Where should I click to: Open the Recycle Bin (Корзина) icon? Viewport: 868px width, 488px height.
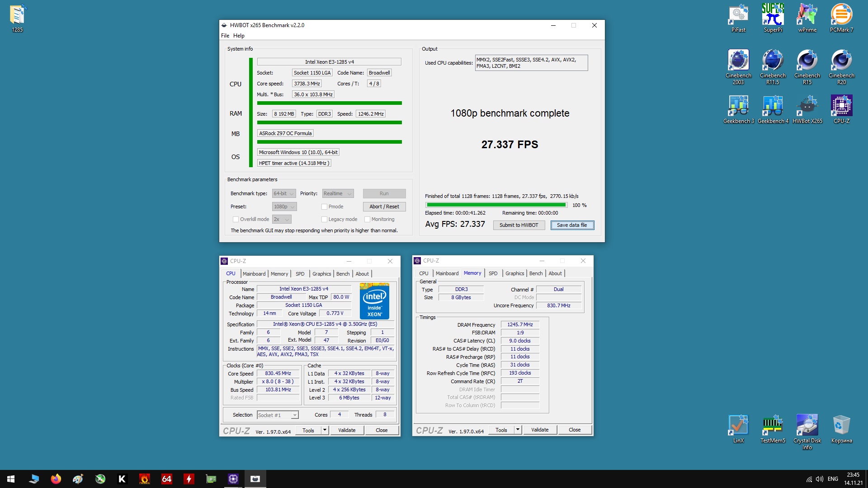841,429
